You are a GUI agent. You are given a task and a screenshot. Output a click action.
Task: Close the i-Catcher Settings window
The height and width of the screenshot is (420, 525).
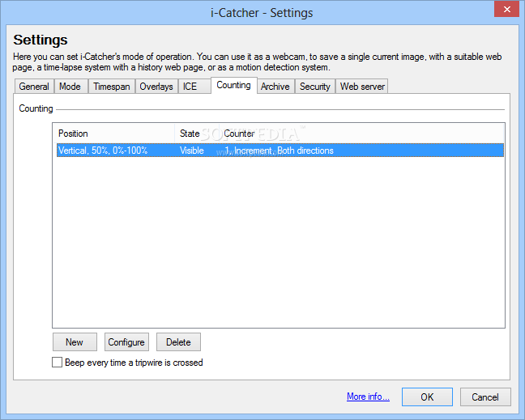point(506,9)
